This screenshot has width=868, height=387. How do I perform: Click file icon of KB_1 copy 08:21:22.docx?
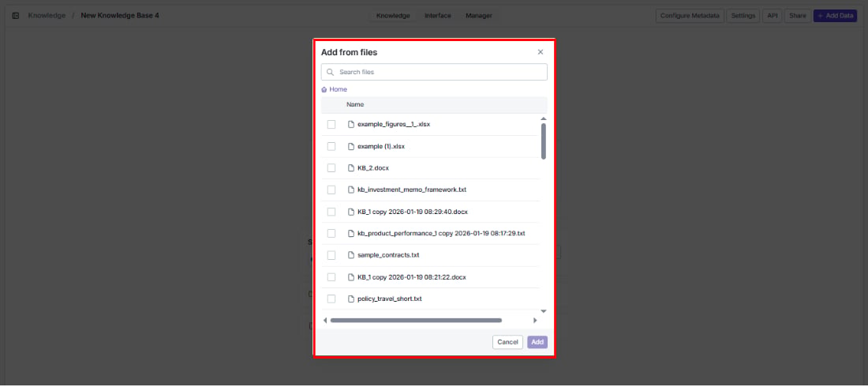coord(350,277)
